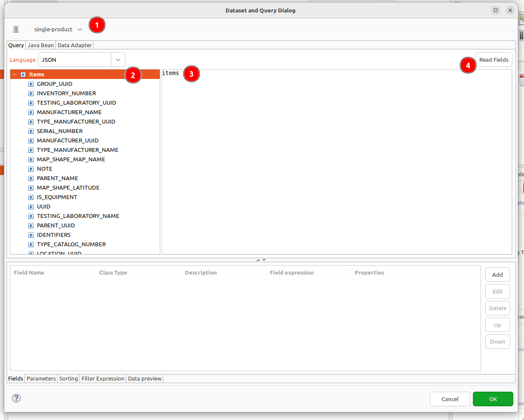Image resolution: width=524 pixels, height=420 pixels.
Task: Open the help question mark icon
Action: tap(16, 398)
